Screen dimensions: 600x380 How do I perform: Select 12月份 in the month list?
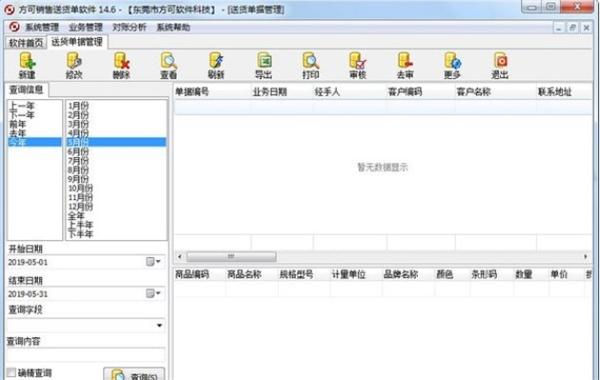point(117,207)
